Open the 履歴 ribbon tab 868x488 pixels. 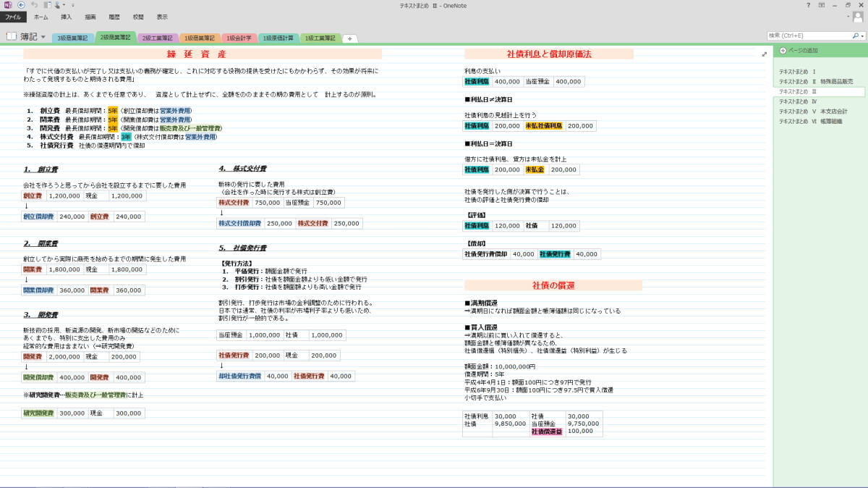(114, 17)
